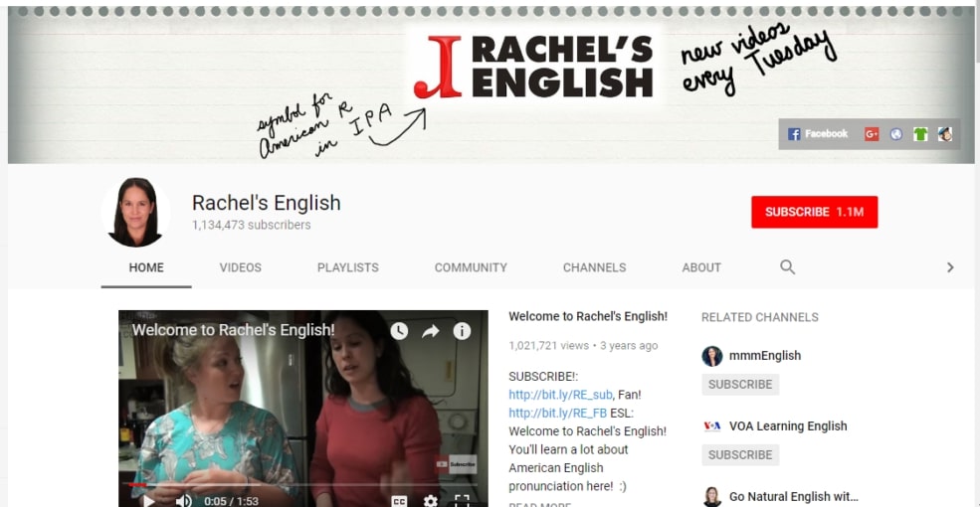Open the VIDEOS tab

point(240,267)
